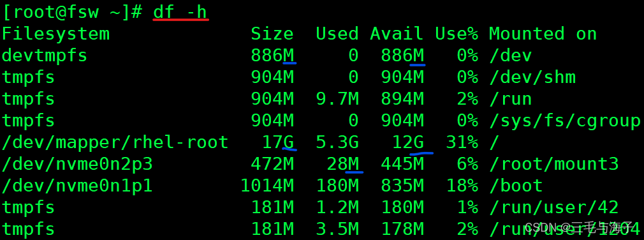Click the '/boot' mount point
The width and height of the screenshot is (644, 240).
tap(516, 186)
